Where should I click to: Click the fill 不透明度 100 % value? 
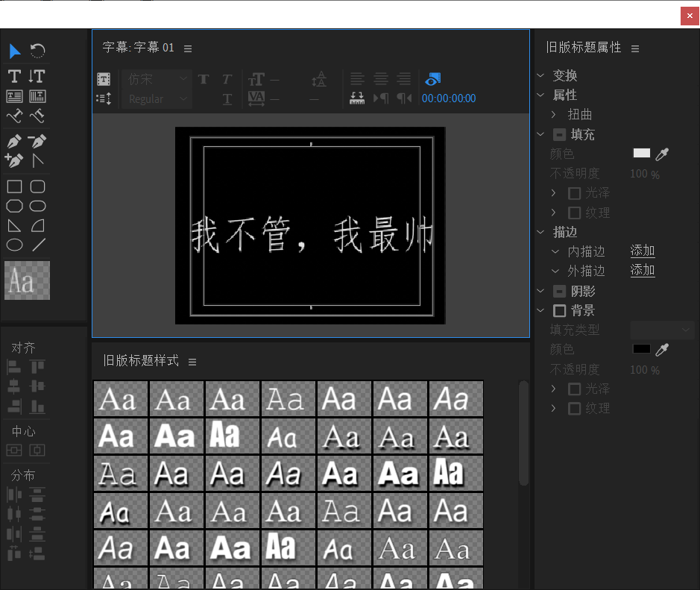[645, 174]
